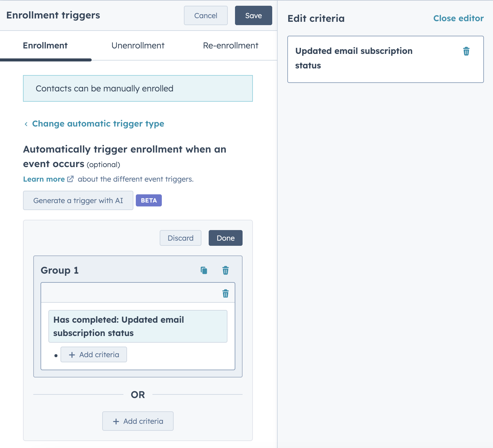Open the Learn more link
Screen dimensions: 493x448
44,179
